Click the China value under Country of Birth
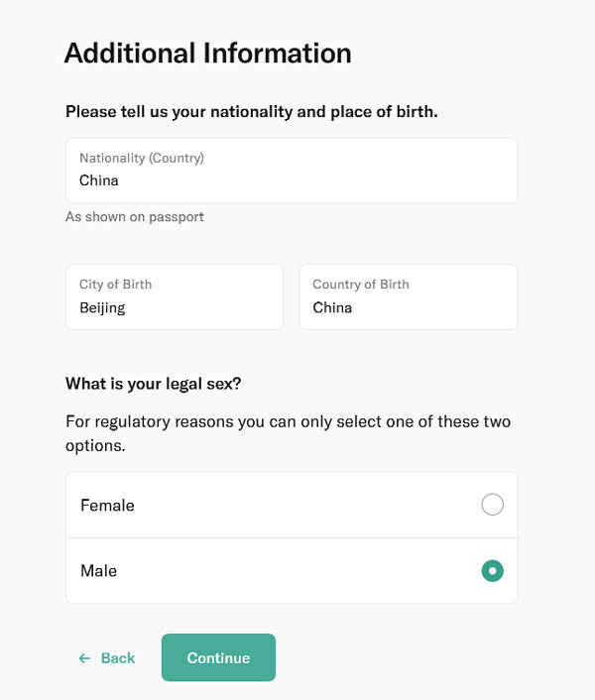595x700 pixels. tap(332, 307)
